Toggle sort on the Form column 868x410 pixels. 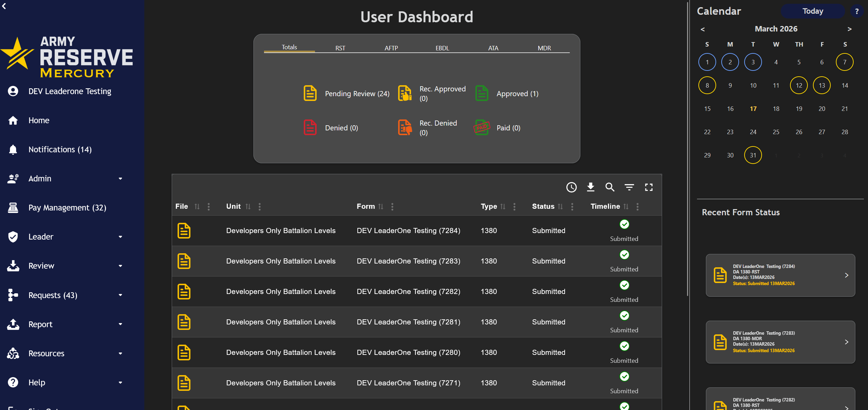coord(381,206)
